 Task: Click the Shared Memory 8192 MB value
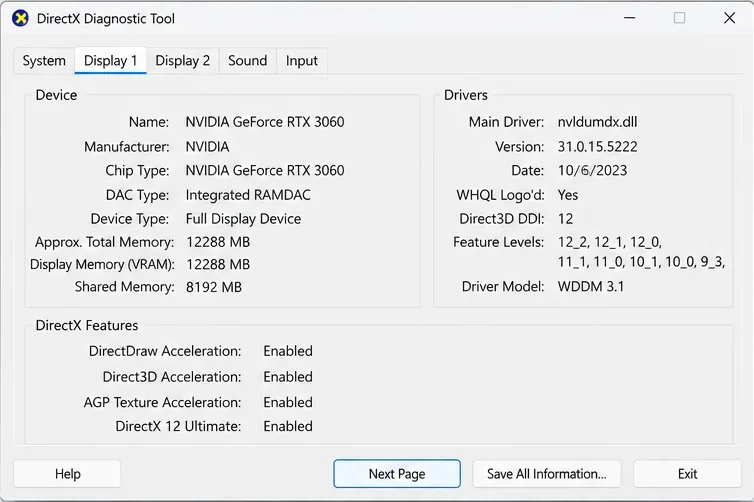click(214, 287)
